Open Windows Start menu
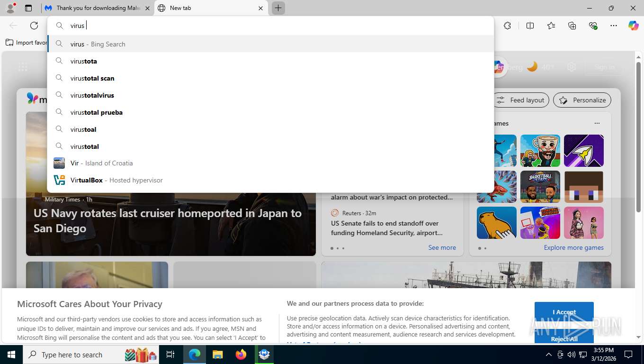The image size is (644, 364). [11, 355]
